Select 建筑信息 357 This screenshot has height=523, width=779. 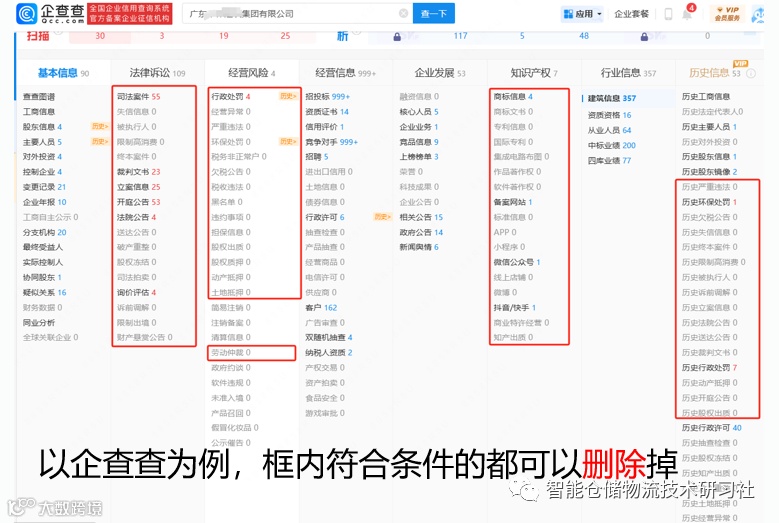(x=612, y=98)
